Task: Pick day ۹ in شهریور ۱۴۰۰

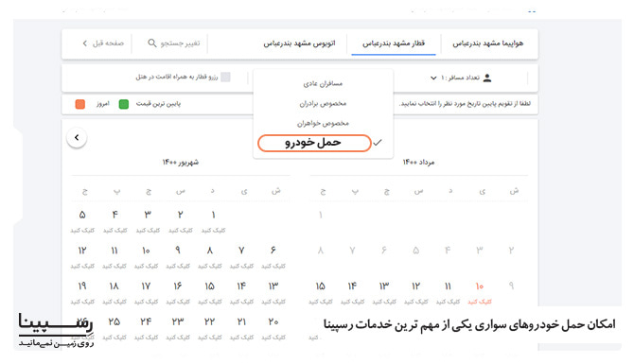Action: pyautogui.click(x=178, y=256)
